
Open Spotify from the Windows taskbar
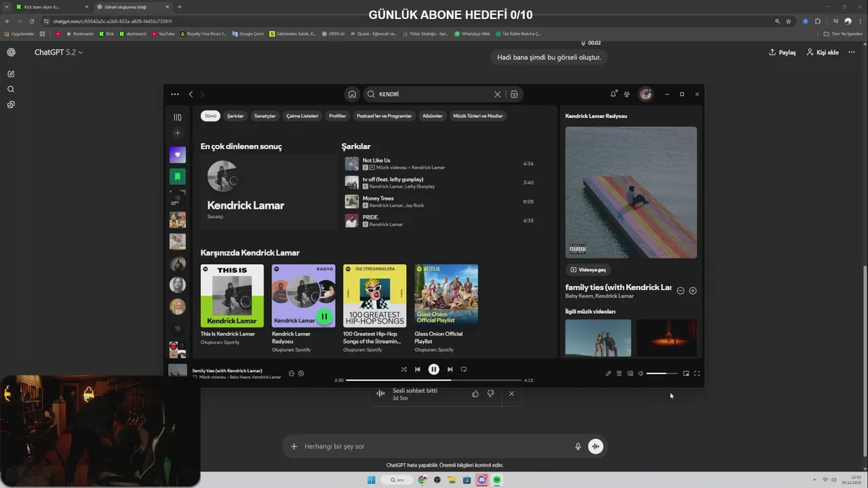point(497,480)
